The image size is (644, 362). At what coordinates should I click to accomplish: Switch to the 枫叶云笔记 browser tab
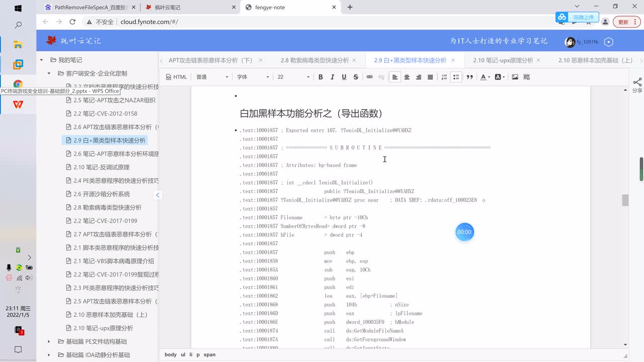point(189,7)
